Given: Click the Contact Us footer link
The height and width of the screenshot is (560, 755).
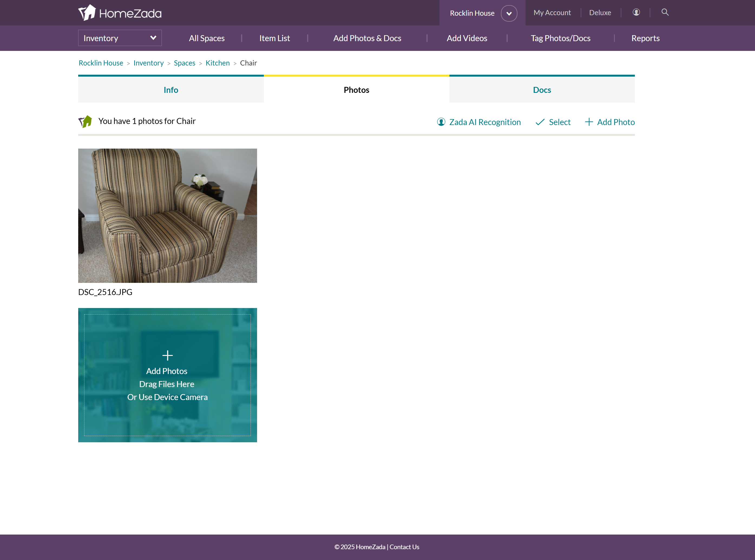Looking at the screenshot, I should point(404,547).
